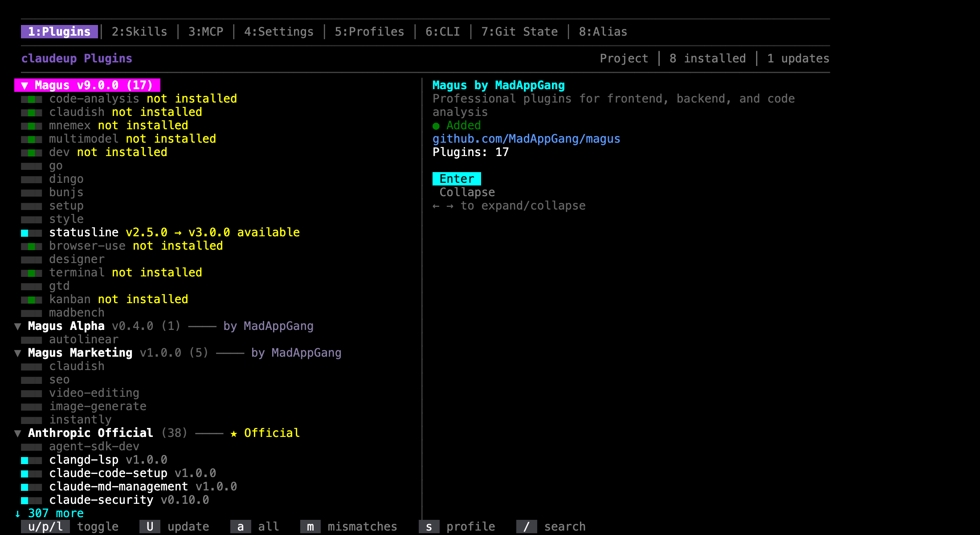This screenshot has width=980, height=535.
Task: Toggle scope indicator for code-analysis
Action: point(32,99)
